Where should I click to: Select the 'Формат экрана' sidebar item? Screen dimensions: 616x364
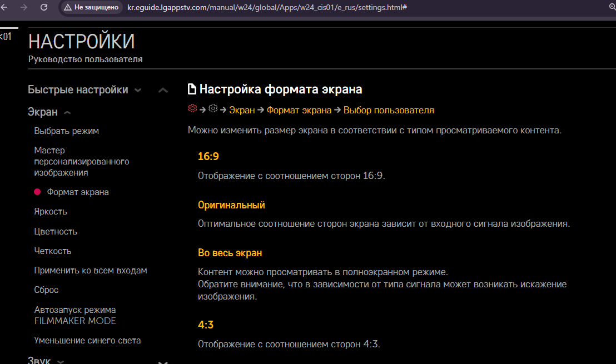click(78, 192)
